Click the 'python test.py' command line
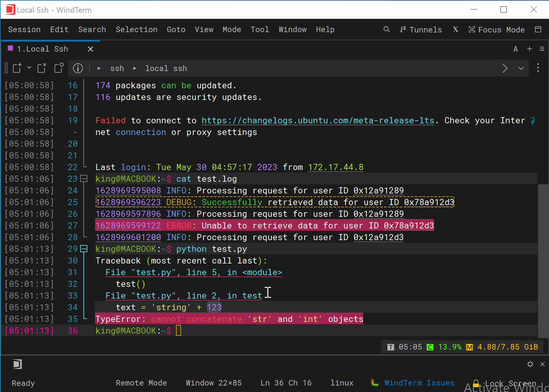549x392 pixels. coord(212,249)
